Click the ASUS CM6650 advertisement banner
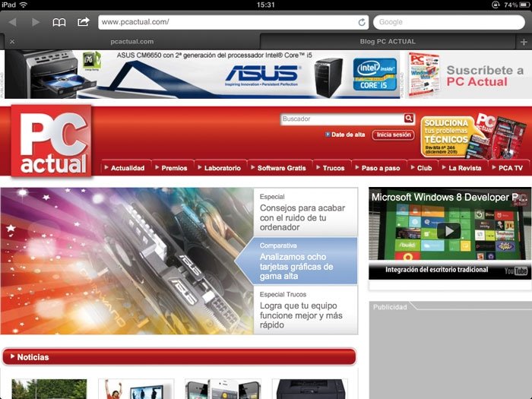 [x=202, y=74]
